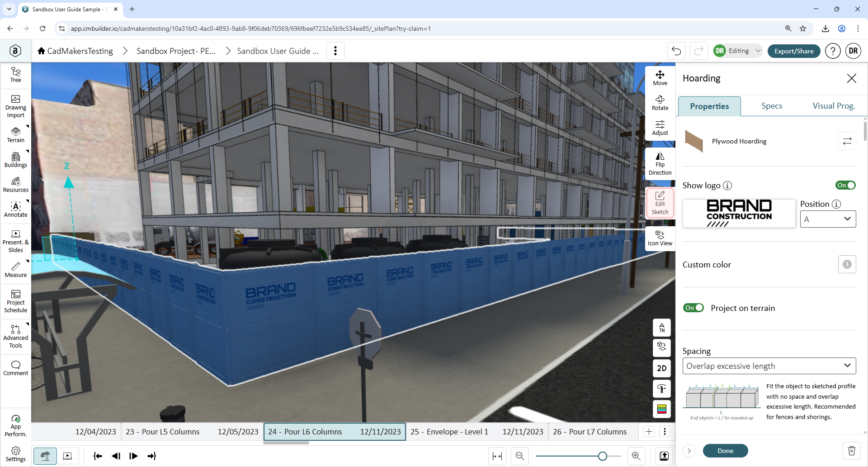Image resolution: width=868 pixels, height=467 pixels.
Task: Expand the panel arrow beside Done
Action: tap(689, 451)
